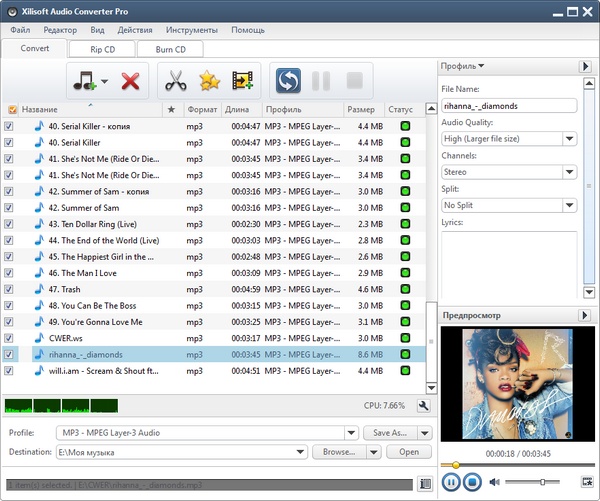Open the Split dropdown
This screenshot has width=600, height=501.
[x=569, y=205]
